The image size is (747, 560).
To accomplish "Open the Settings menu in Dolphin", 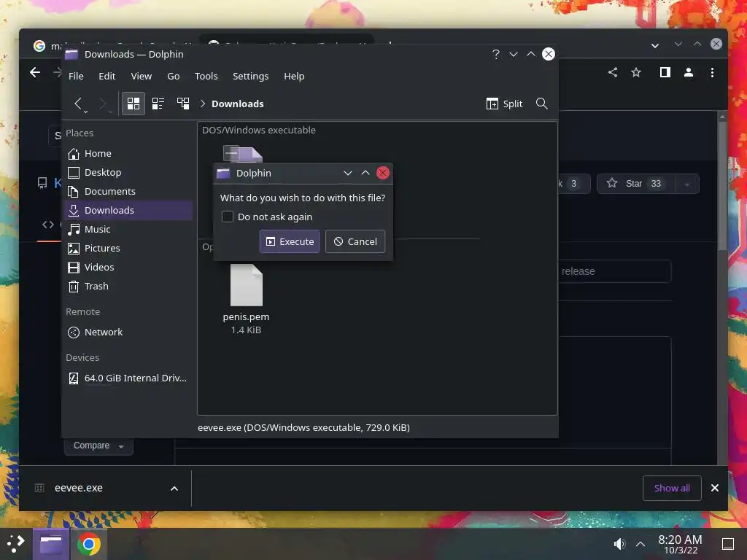I will pyautogui.click(x=251, y=76).
